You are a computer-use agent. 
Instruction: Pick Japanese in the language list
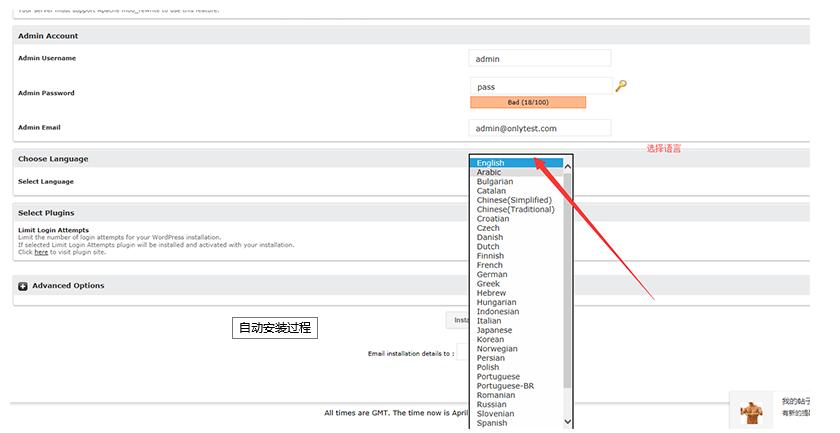point(516,330)
